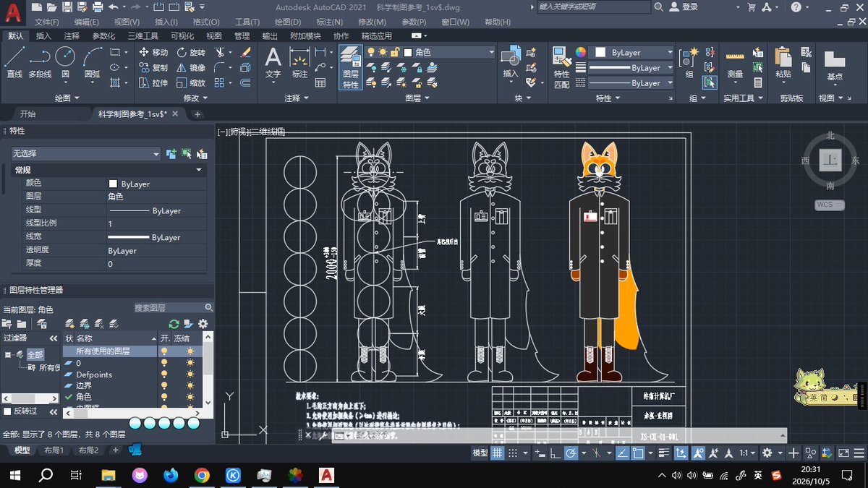868x488 pixels.
Task: Open Firefox from the Windows taskbar
Action: coord(171,476)
